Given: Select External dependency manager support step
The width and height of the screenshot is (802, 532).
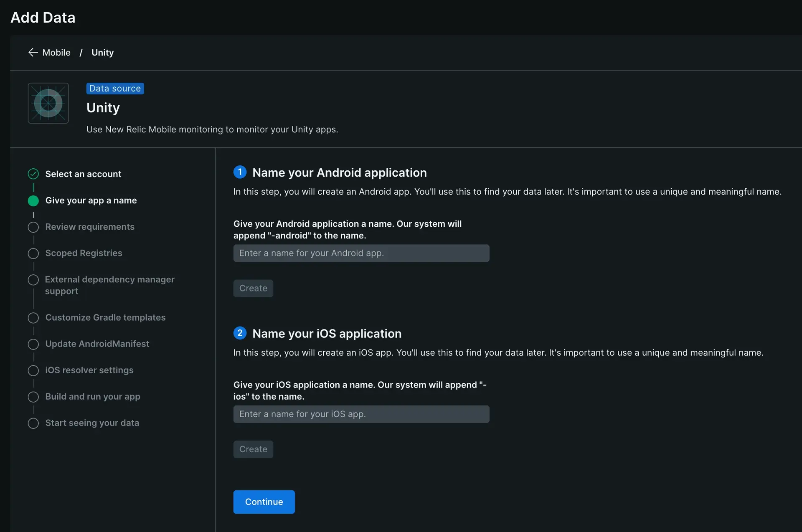Looking at the screenshot, I should pyautogui.click(x=109, y=285).
